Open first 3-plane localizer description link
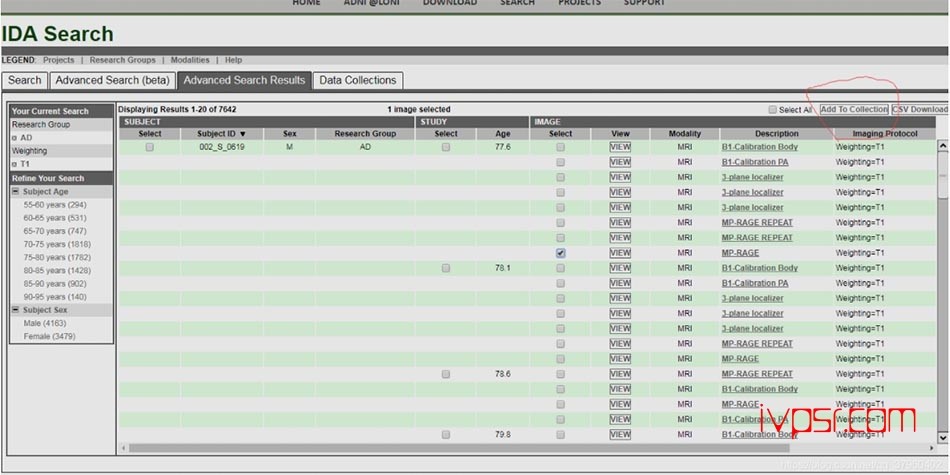The width and height of the screenshot is (950, 475). (752, 177)
